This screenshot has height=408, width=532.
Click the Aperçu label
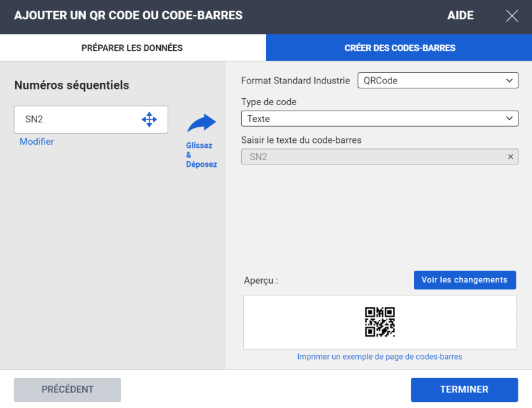pyautogui.click(x=260, y=281)
